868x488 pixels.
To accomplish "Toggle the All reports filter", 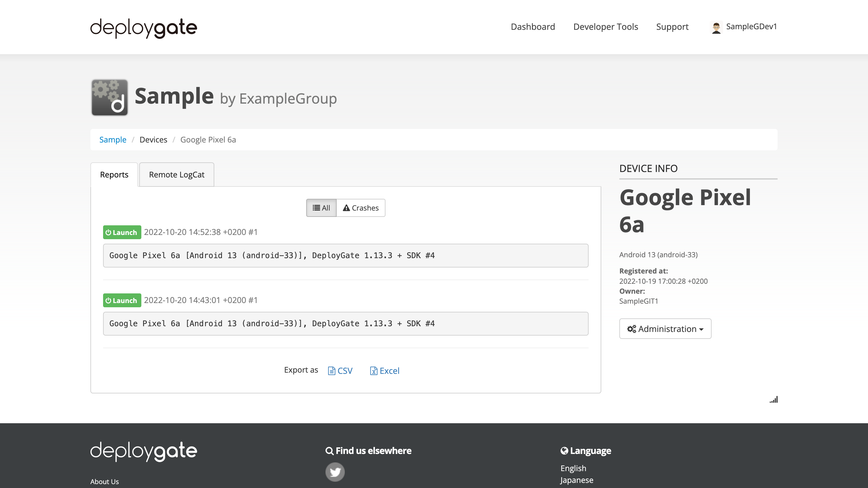I will coord(321,208).
